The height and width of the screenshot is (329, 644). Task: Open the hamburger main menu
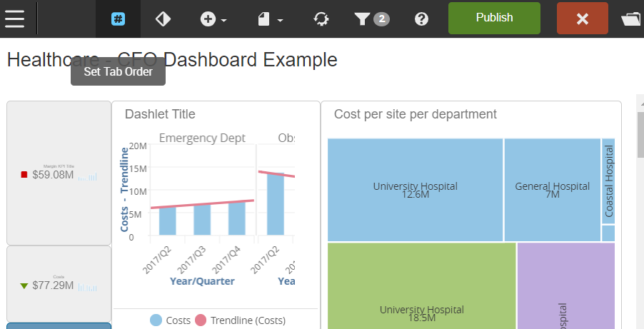point(15,19)
